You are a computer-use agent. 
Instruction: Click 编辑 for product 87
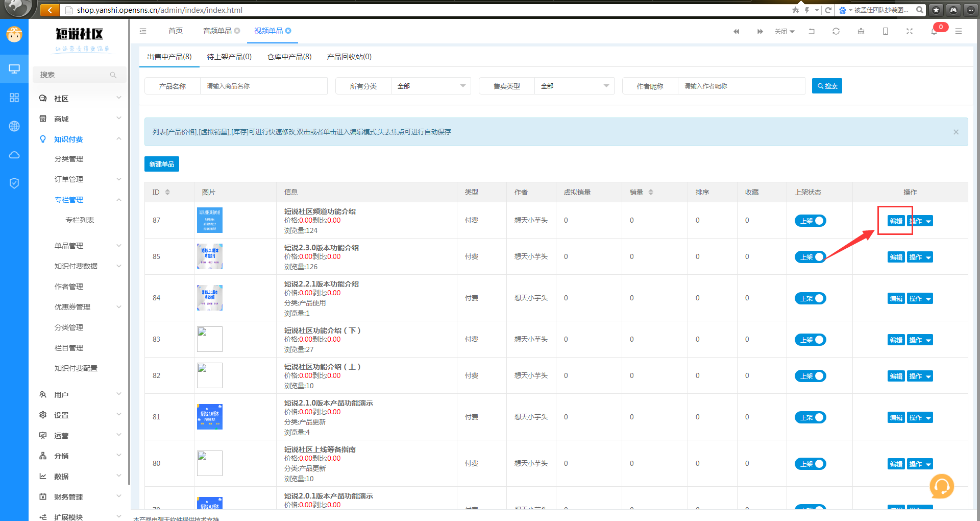click(x=896, y=221)
